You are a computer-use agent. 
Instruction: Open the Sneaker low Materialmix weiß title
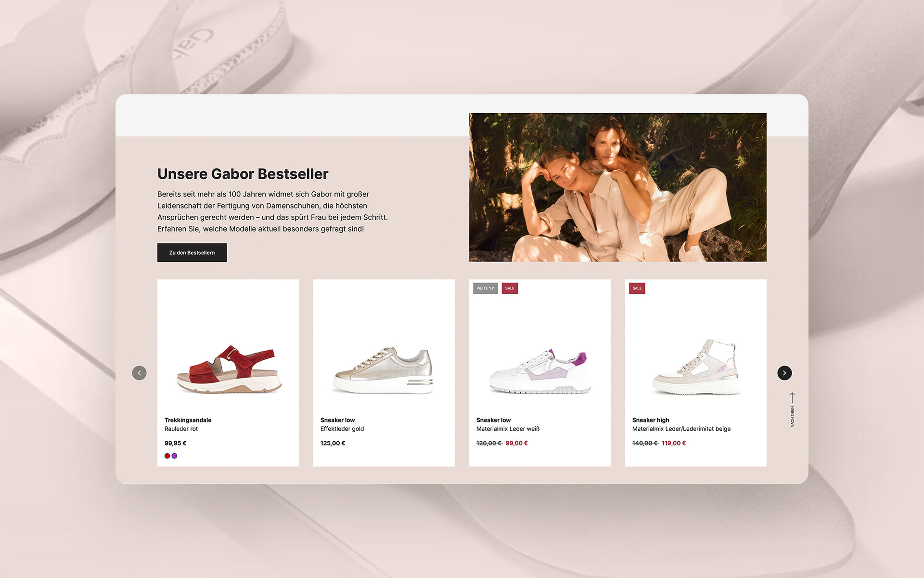493,420
